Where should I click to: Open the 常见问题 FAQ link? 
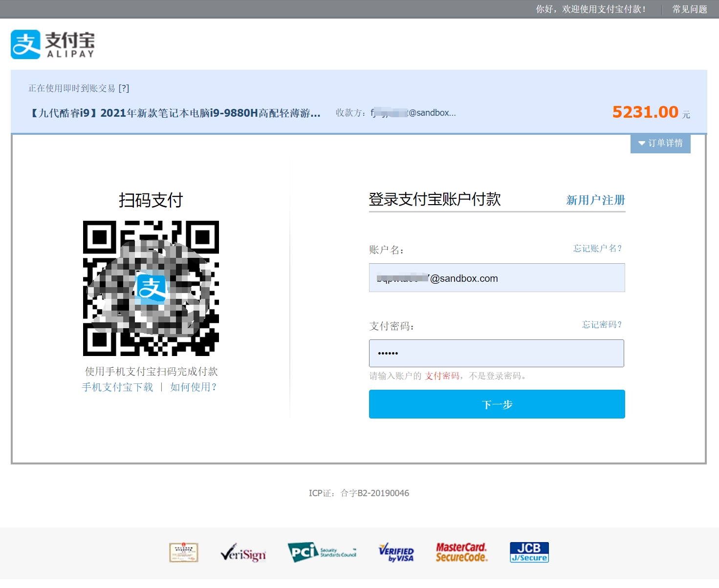click(x=689, y=9)
